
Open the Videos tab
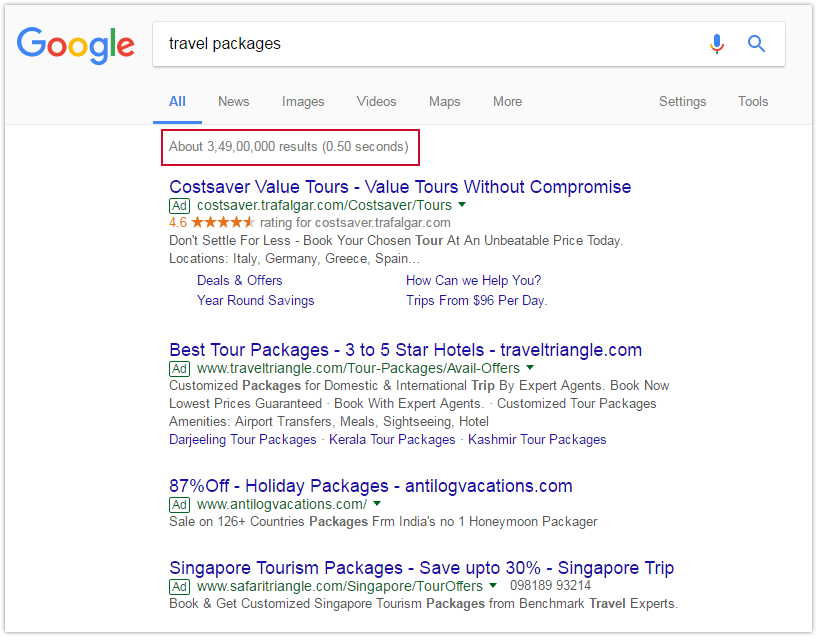(x=376, y=102)
